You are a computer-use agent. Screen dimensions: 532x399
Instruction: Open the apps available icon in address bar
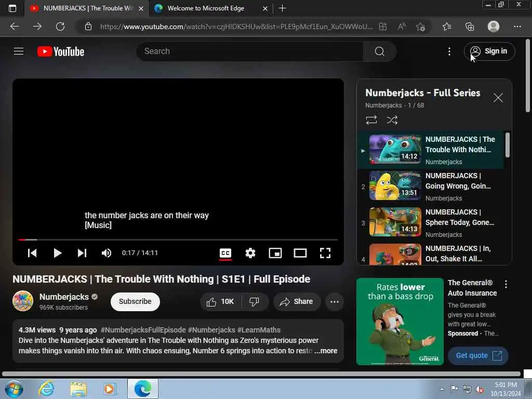[x=383, y=26]
